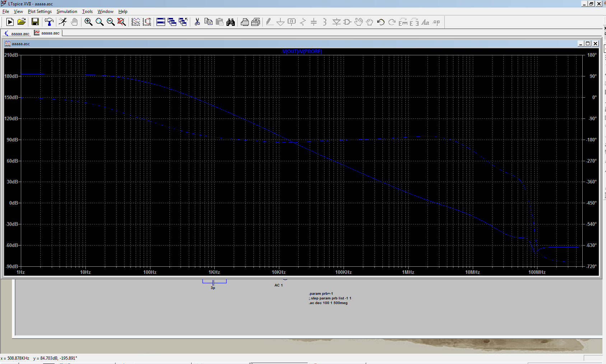Open the Help menu
Viewport: 606px width, 364px height.
123,11
